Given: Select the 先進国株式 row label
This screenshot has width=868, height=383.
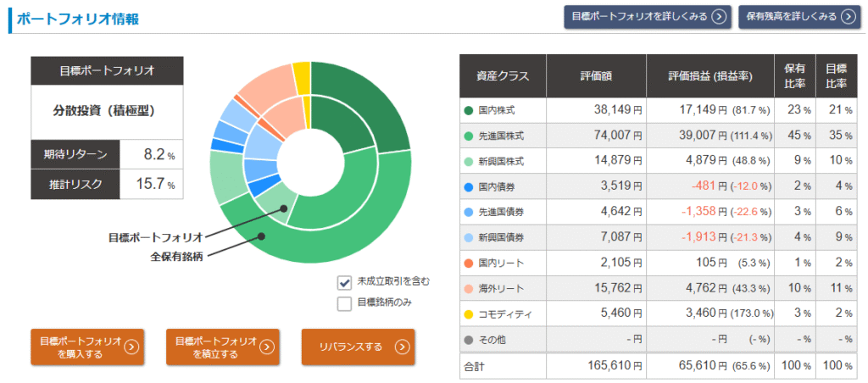Looking at the screenshot, I should 500,136.
